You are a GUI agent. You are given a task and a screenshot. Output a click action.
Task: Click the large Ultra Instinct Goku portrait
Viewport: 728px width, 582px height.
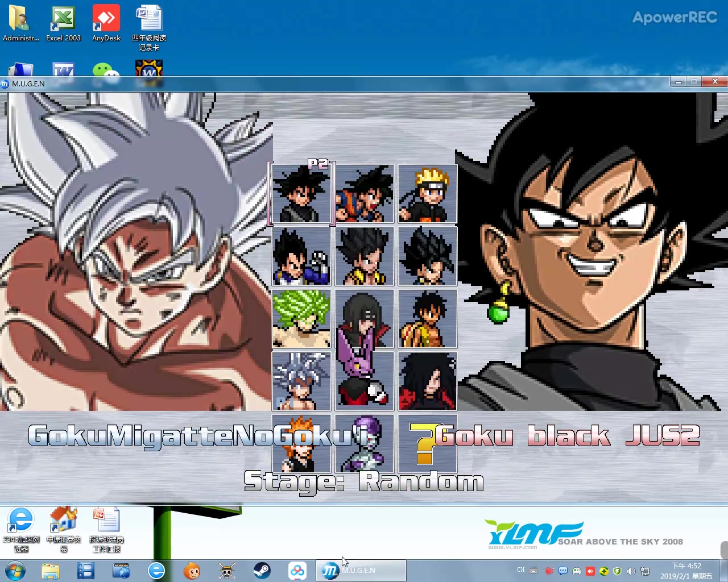tap(136, 252)
